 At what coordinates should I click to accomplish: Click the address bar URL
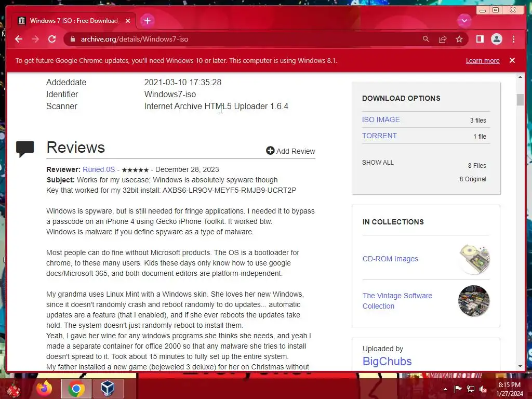click(135, 39)
